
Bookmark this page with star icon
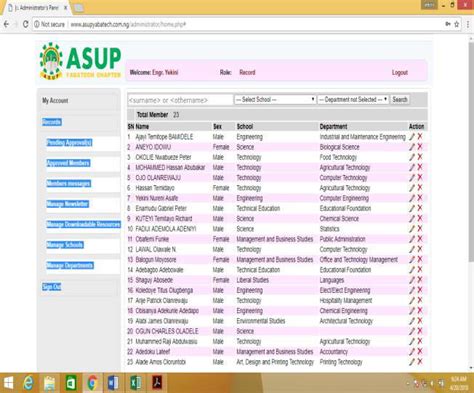click(x=457, y=24)
